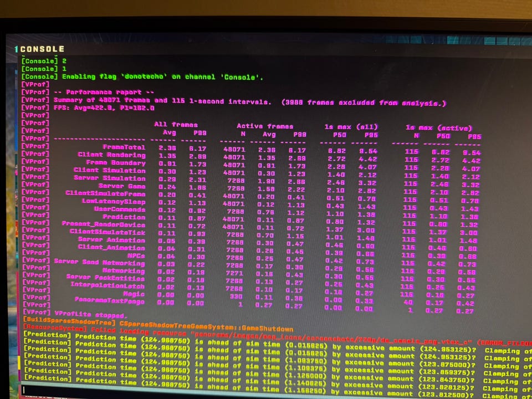Click the 'Frame Boundary' row label
This screenshot has height=399, width=532.
point(116,162)
